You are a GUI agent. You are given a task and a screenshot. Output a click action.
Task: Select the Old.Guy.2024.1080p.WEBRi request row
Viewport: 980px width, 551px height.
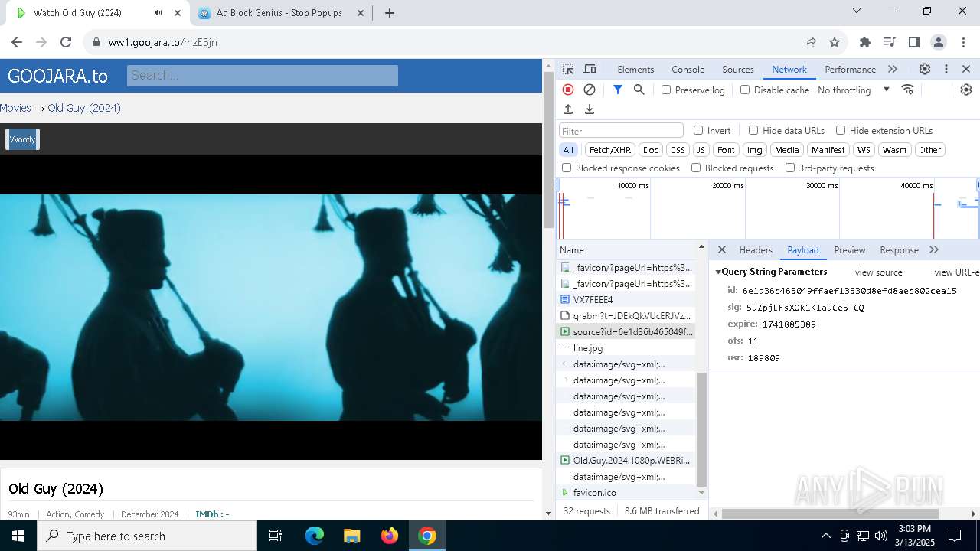[x=626, y=460]
